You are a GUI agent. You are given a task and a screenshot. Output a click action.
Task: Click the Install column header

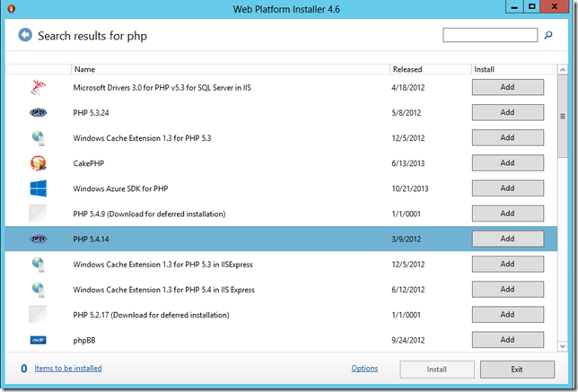[514, 69]
